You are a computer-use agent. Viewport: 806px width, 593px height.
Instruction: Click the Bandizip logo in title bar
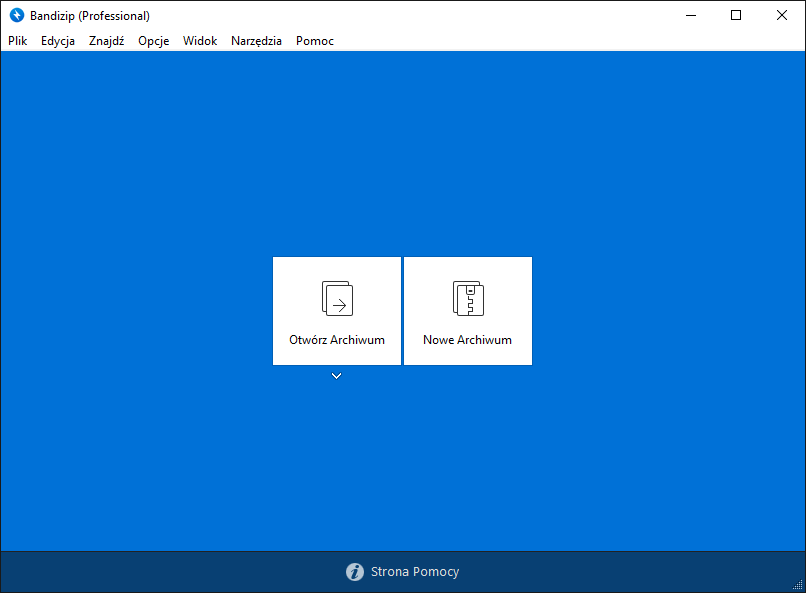(x=17, y=15)
